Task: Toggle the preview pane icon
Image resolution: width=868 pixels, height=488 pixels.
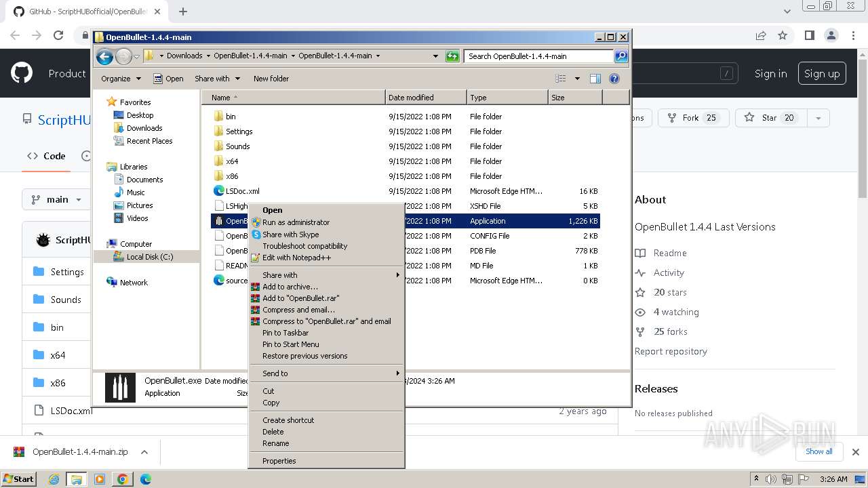Action: click(x=595, y=79)
